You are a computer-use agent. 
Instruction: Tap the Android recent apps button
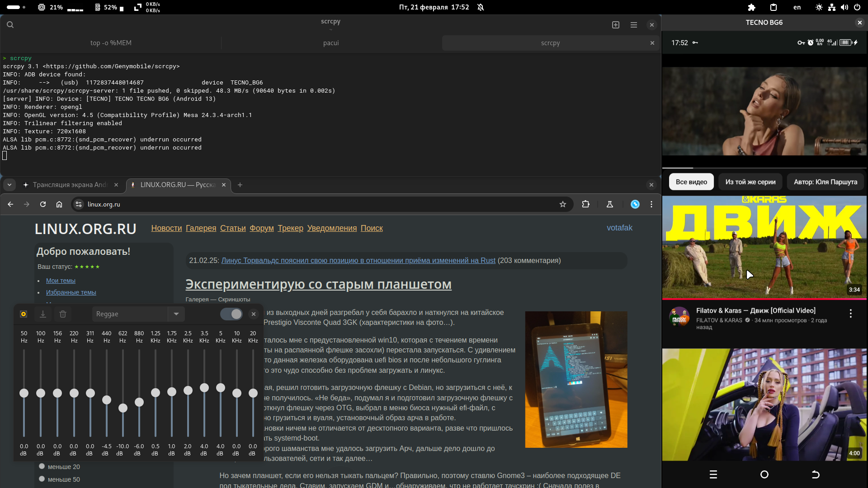coord(713,474)
